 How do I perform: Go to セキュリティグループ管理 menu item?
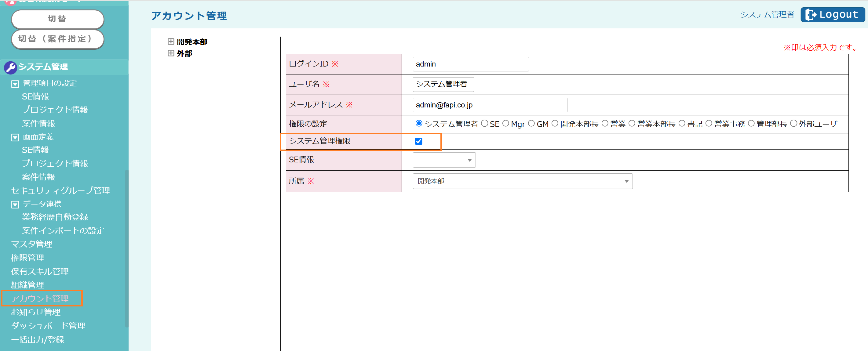point(60,190)
